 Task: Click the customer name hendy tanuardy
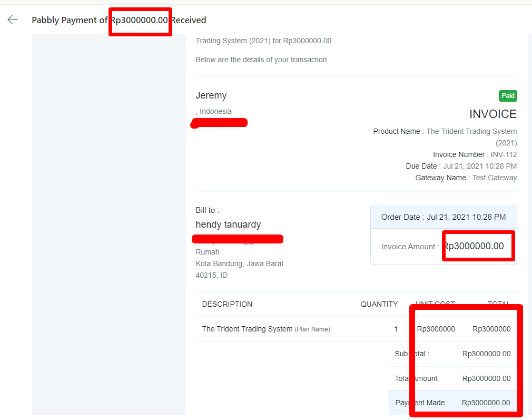228,224
